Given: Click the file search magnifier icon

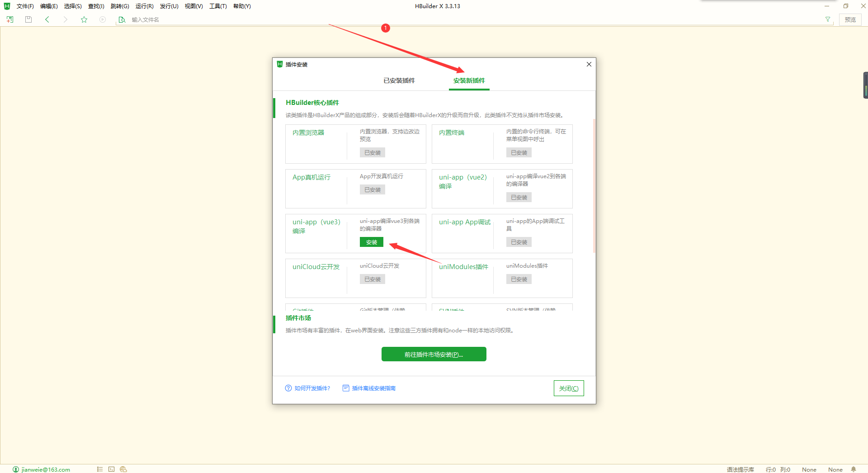Looking at the screenshot, I should pyautogui.click(x=122, y=19).
